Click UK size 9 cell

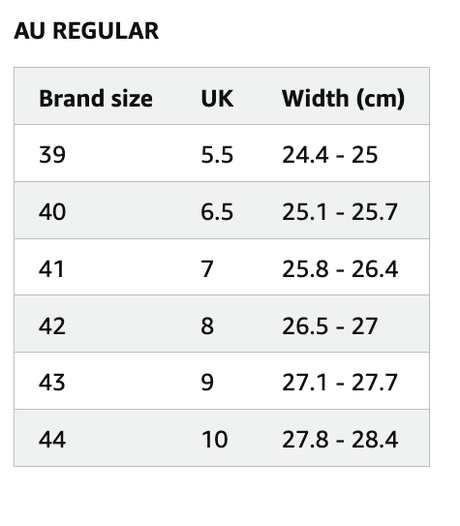207,383
